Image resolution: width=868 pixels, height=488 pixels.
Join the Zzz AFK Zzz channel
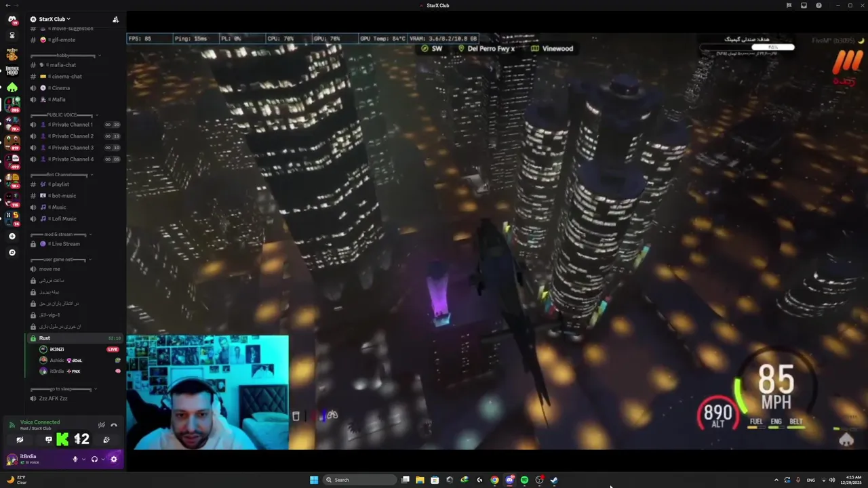coord(75,399)
